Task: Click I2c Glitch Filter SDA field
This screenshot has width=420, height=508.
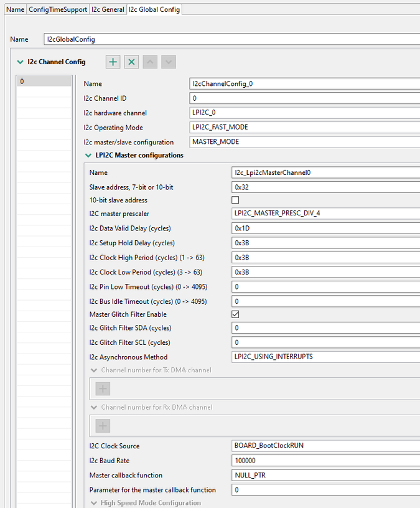Action: tap(325, 328)
